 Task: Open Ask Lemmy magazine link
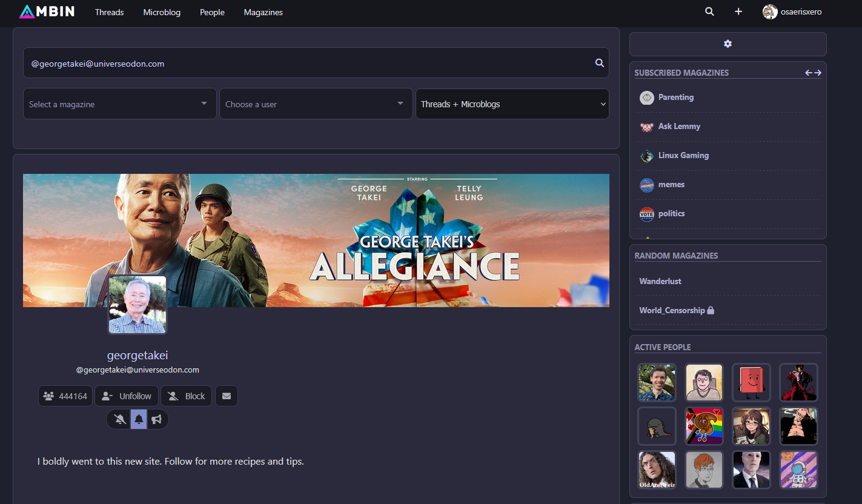pos(679,126)
